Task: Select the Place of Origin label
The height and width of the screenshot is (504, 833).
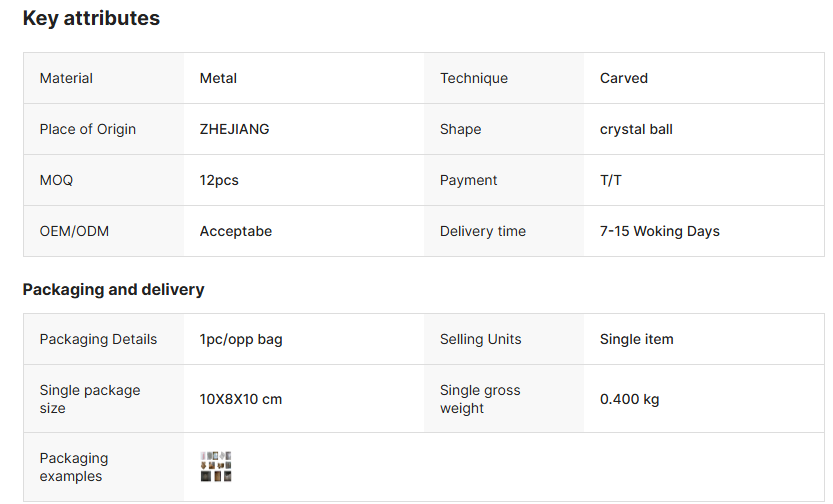Action: click(88, 129)
